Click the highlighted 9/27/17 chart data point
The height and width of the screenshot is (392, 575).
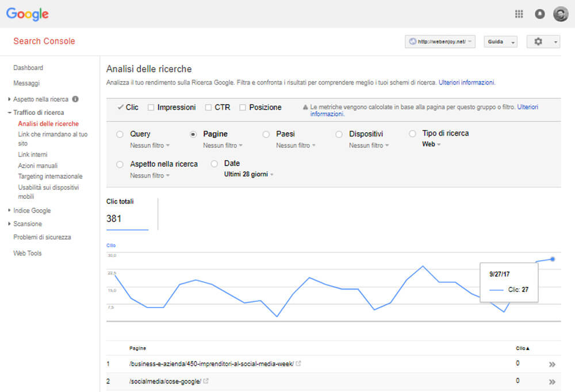click(552, 259)
